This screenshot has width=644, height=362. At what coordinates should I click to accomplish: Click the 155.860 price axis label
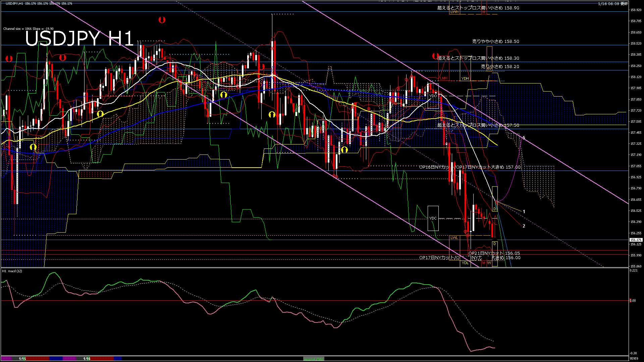tap(636, 266)
